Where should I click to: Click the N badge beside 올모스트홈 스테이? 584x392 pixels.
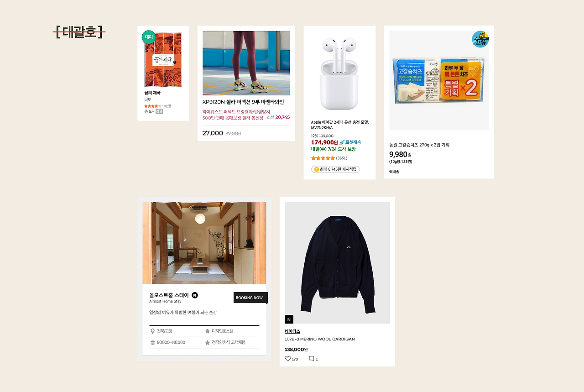pyautogui.click(x=195, y=295)
